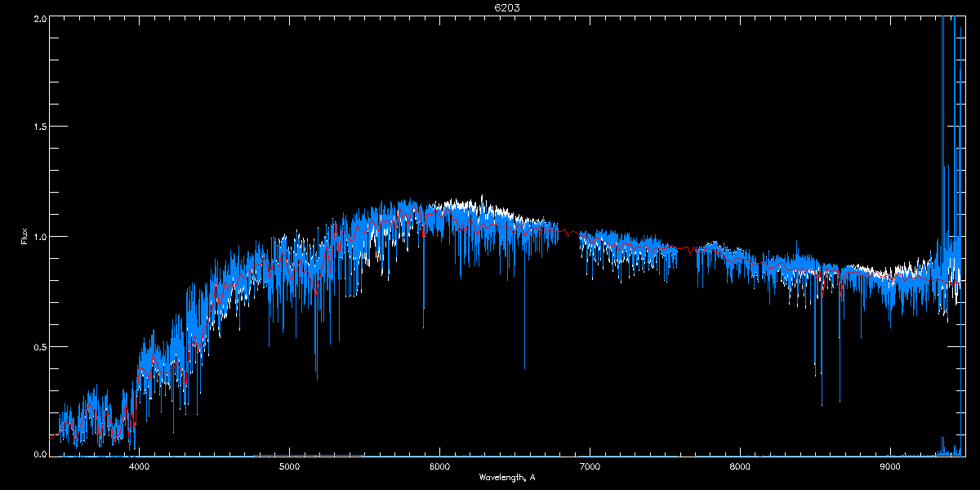Click the Wavelength, A axis label
This screenshot has width=980, height=490.
[x=507, y=477]
